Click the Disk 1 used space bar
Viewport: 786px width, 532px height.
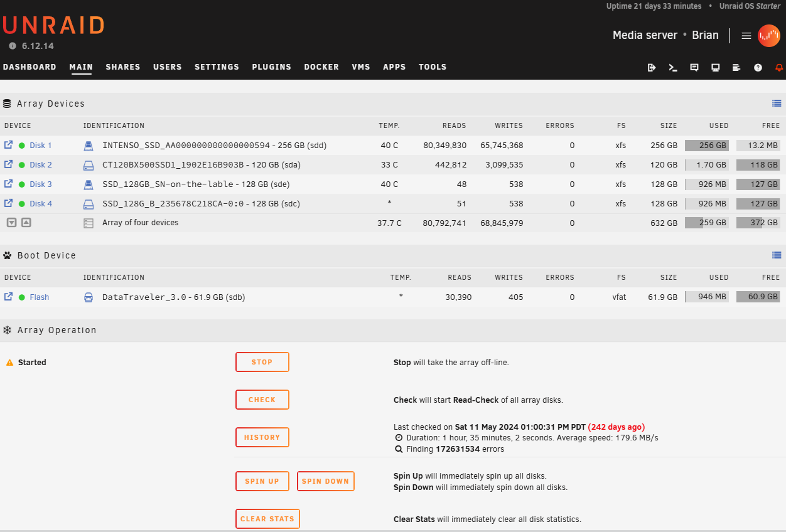tap(706, 146)
